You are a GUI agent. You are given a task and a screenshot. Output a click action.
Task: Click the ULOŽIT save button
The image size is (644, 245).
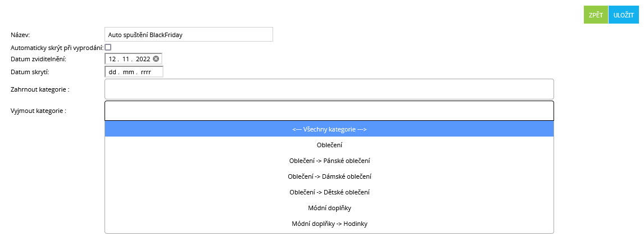coord(623,15)
